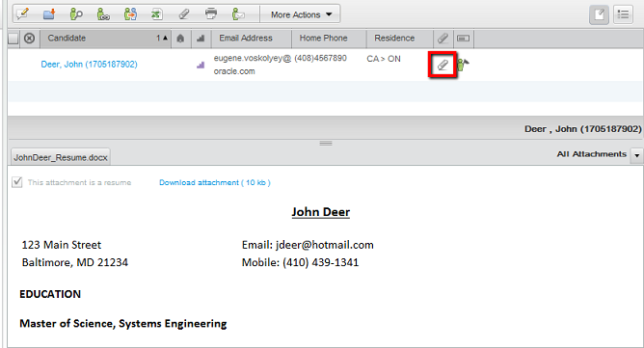Click 'Mobile: (410) 439-1341' text
This screenshot has width=644, height=348.
click(x=300, y=262)
